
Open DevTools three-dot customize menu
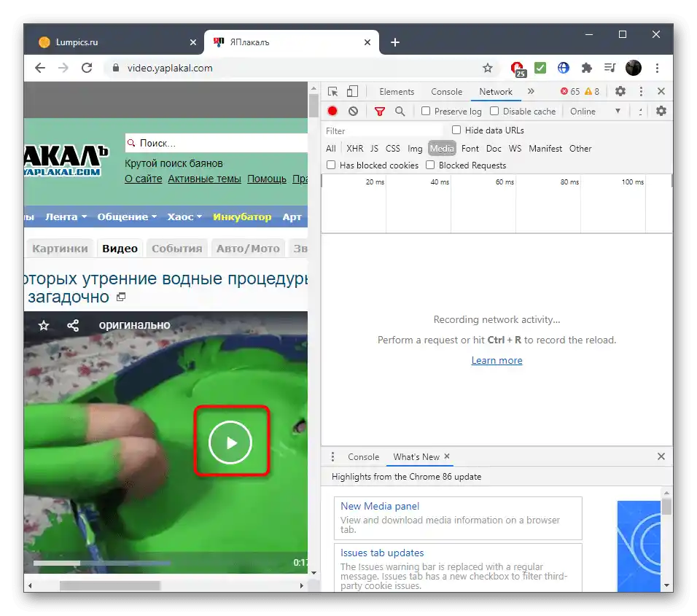click(641, 91)
